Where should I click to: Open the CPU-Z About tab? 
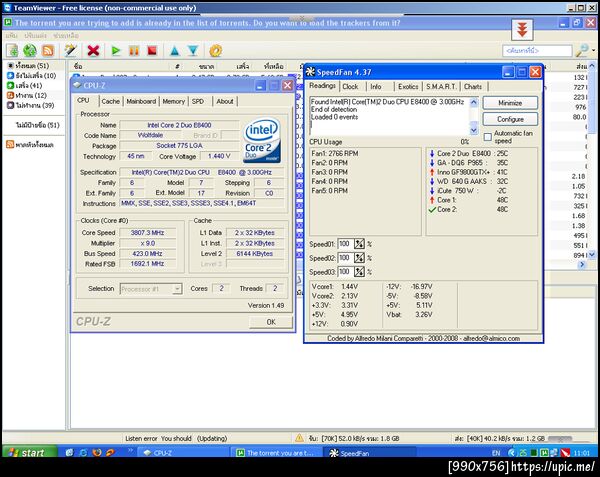click(225, 101)
